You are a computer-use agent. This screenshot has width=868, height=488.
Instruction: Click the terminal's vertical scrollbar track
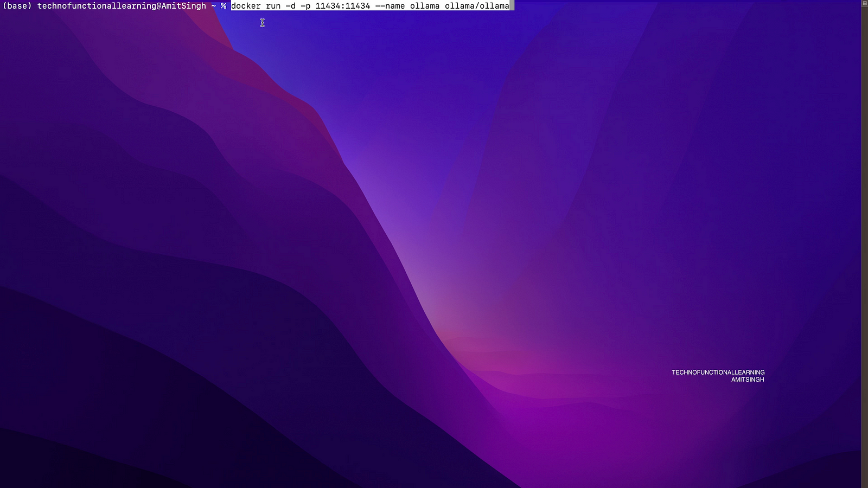(864, 244)
